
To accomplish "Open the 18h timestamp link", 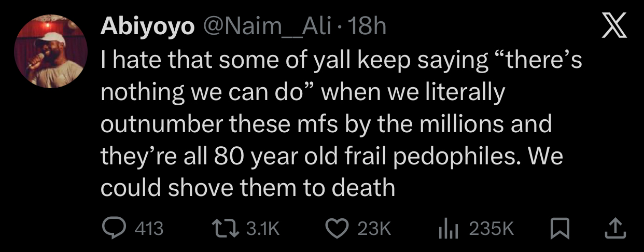I will click(368, 27).
